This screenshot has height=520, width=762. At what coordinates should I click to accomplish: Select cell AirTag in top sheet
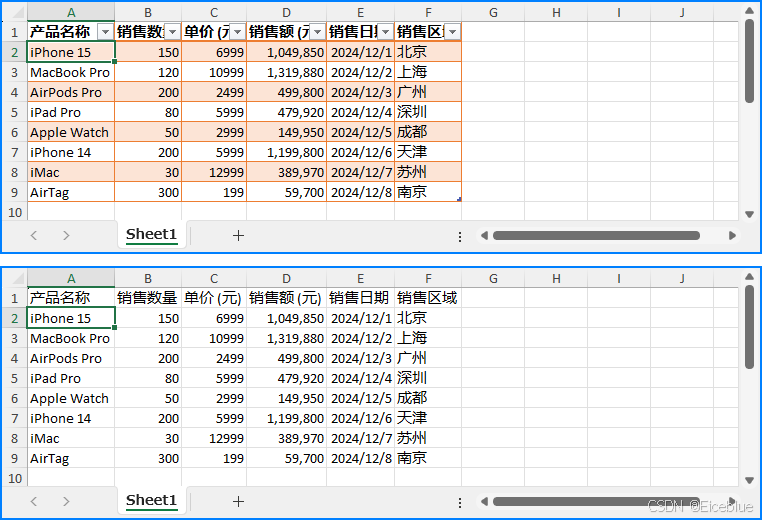(x=71, y=192)
